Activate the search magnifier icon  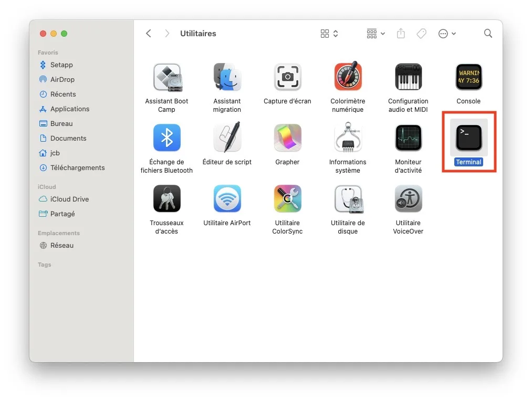pos(488,33)
